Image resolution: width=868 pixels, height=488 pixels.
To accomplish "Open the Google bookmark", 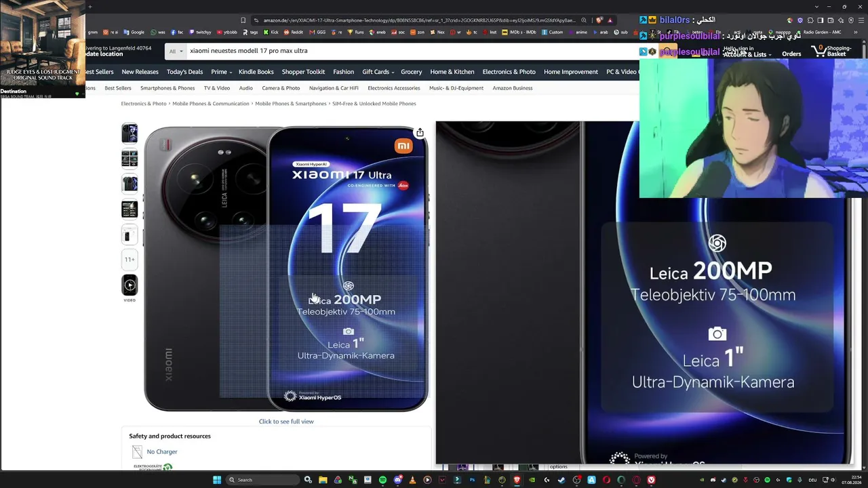I will click(134, 32).
